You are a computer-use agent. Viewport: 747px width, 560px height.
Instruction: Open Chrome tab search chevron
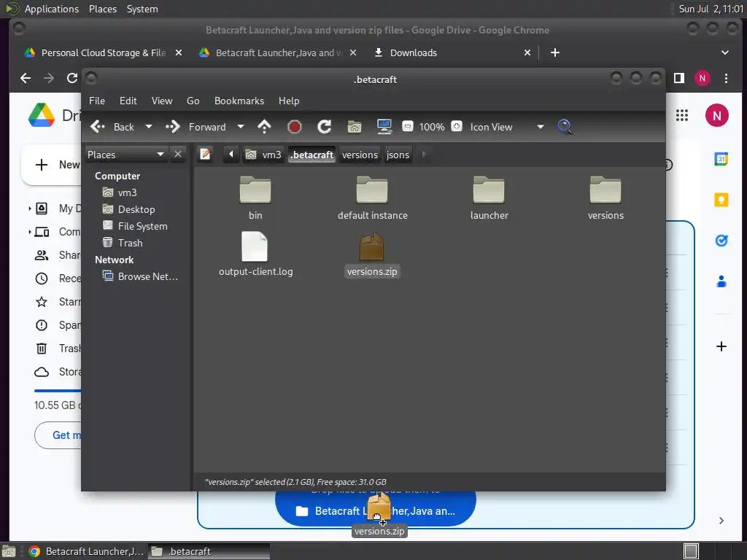(x=724, y=52)
